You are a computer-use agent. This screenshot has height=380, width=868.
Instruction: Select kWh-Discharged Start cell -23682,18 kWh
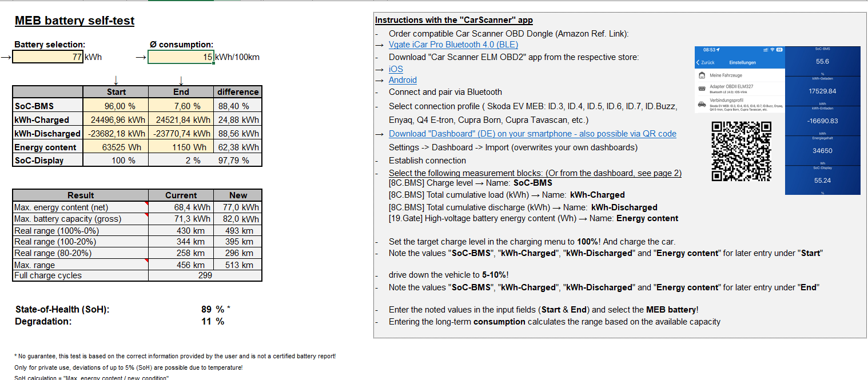pyautogui.click(x=116, y=134)
